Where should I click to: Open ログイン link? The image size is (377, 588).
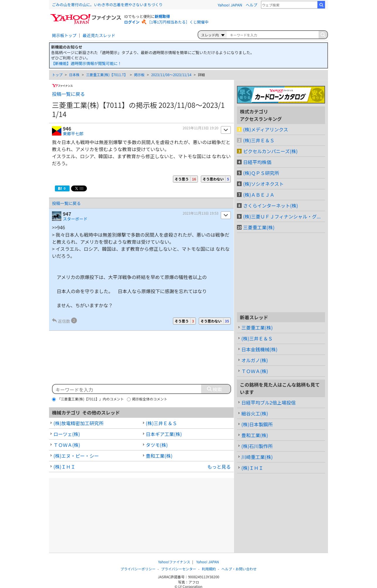pos(132,22)
